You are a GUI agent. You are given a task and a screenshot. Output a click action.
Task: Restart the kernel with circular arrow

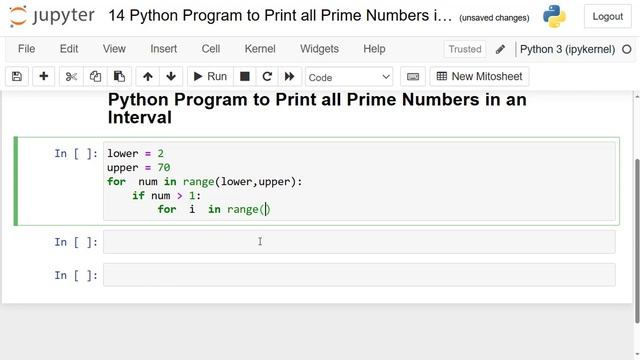pyautogui.click(x=267, y=76)
